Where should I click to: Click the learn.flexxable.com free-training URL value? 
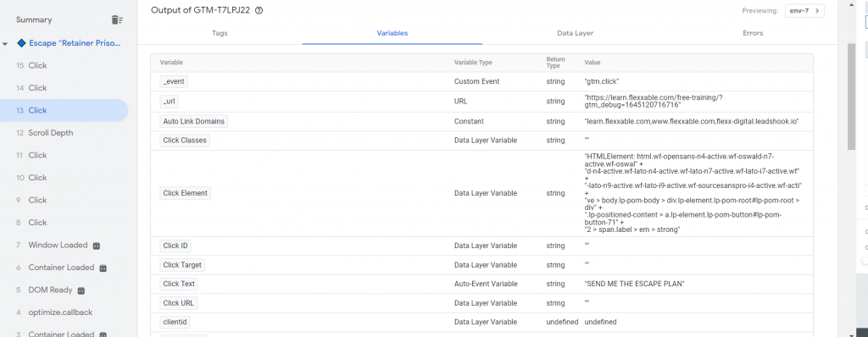pos(654,102)
